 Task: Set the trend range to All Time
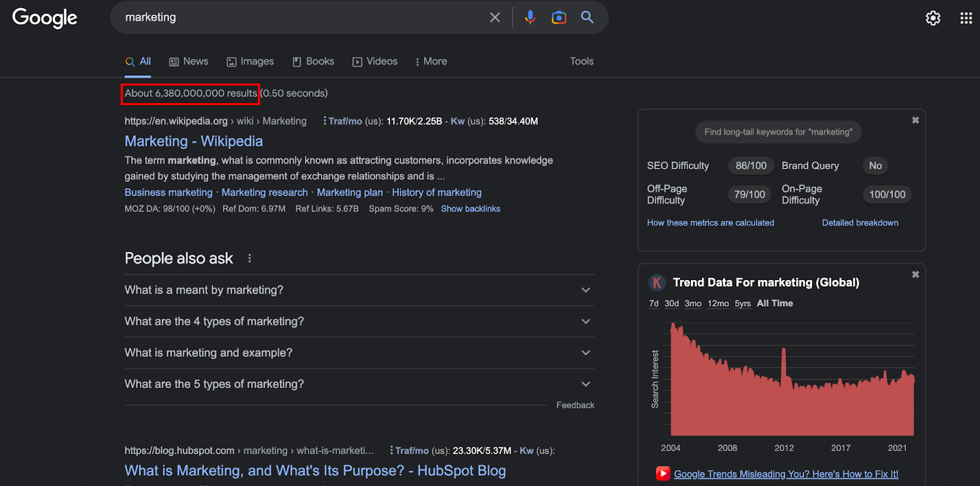775,303
